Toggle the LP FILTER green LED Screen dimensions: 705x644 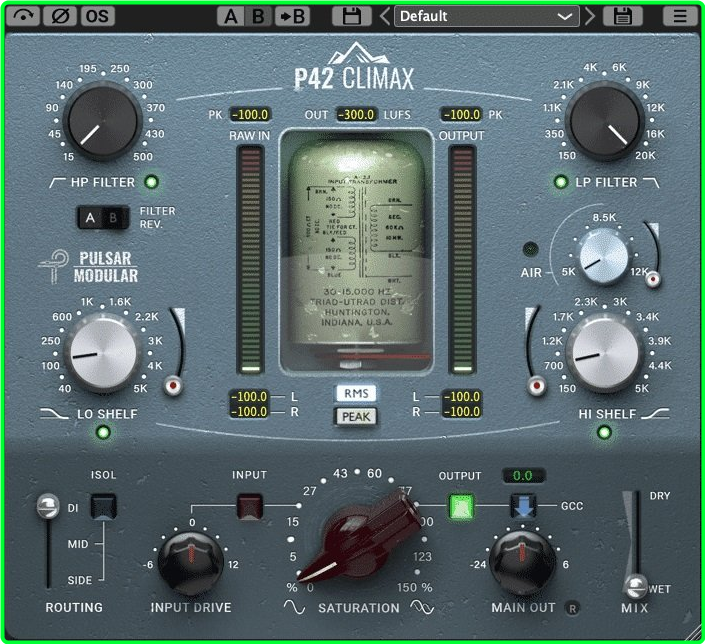[x=560, y=182]
